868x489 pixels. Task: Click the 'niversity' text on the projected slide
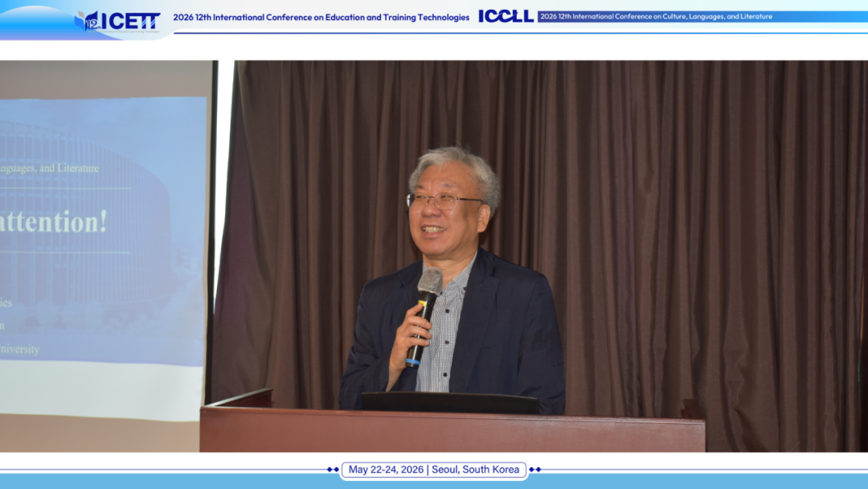[20, 349]
